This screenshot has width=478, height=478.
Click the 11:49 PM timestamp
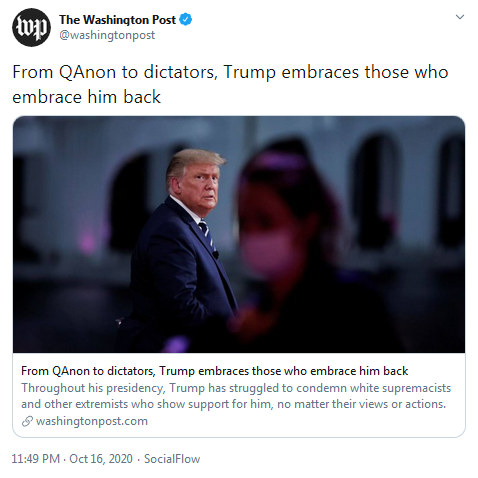pos(36,459)
